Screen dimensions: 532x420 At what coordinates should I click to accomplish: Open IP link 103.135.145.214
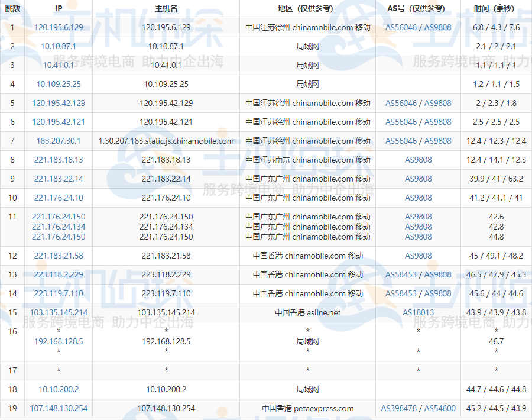(57, 313)
